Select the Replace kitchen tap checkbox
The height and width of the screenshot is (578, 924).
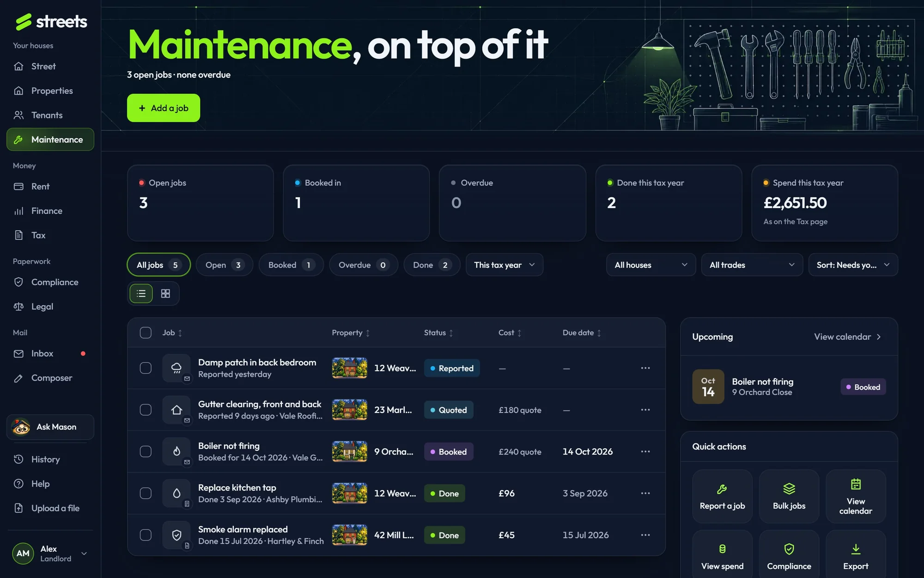146,493
